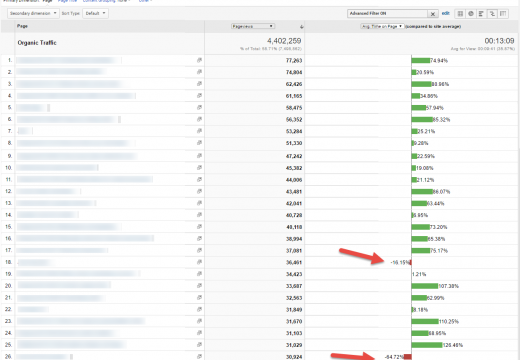Open the blurred page link in row 23
The image size is (520, 360).
[x=81, y=321]
